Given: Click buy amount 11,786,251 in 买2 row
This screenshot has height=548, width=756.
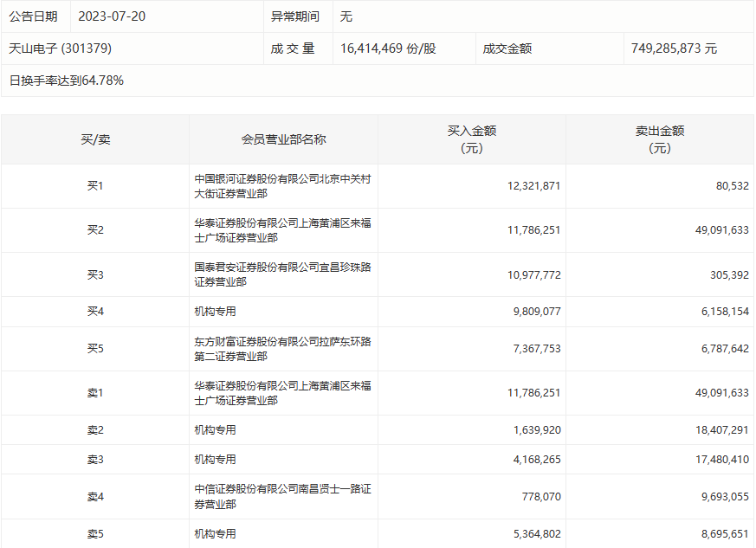Looking at the screenshot, I should tap(533, 230).
